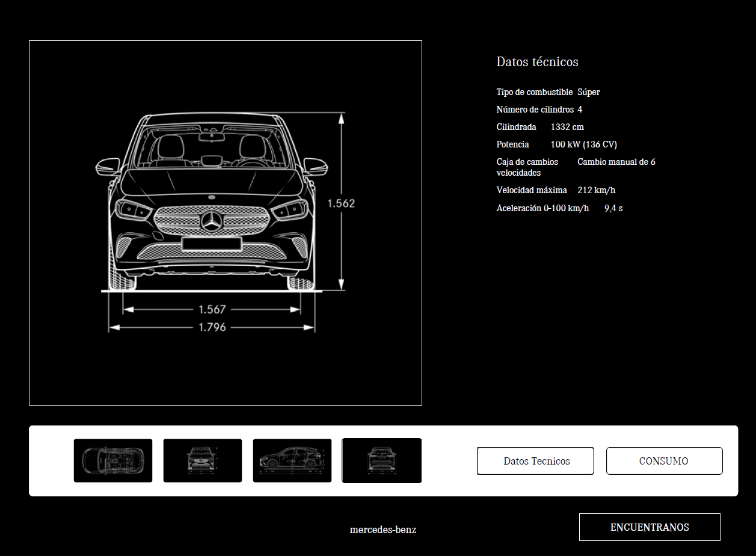Click the large front-view car diagram
Image resolution: width=756 pixels, height=556 pixels.
pos(226,223)
